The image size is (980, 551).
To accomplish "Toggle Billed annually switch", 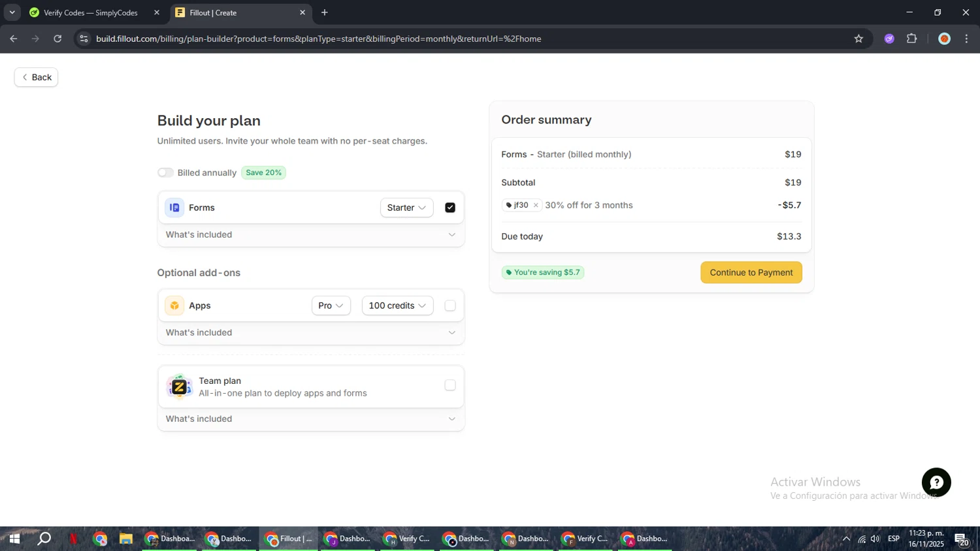I will (165, 172).
